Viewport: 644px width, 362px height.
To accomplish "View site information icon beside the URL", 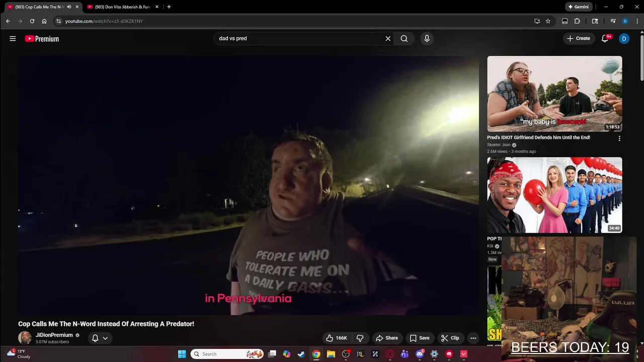I will pyautogui.click(x=58, y=21).
